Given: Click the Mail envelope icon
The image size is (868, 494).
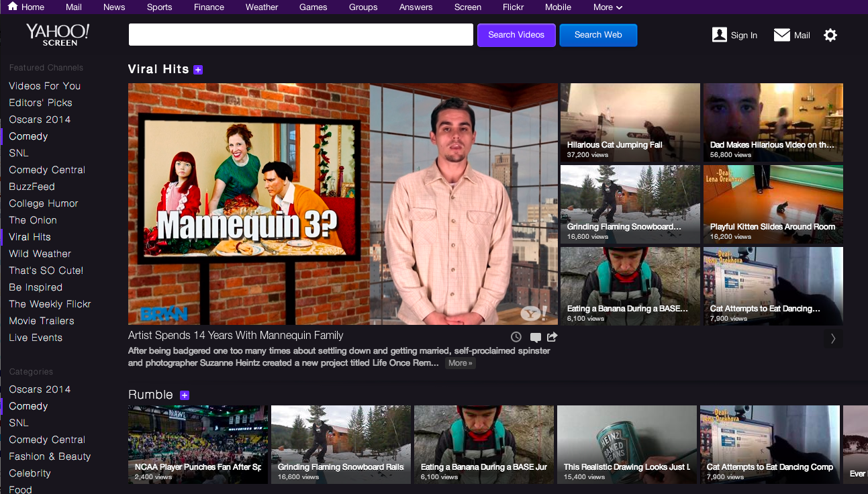Looking at the screenshot, I should [782, 35].
